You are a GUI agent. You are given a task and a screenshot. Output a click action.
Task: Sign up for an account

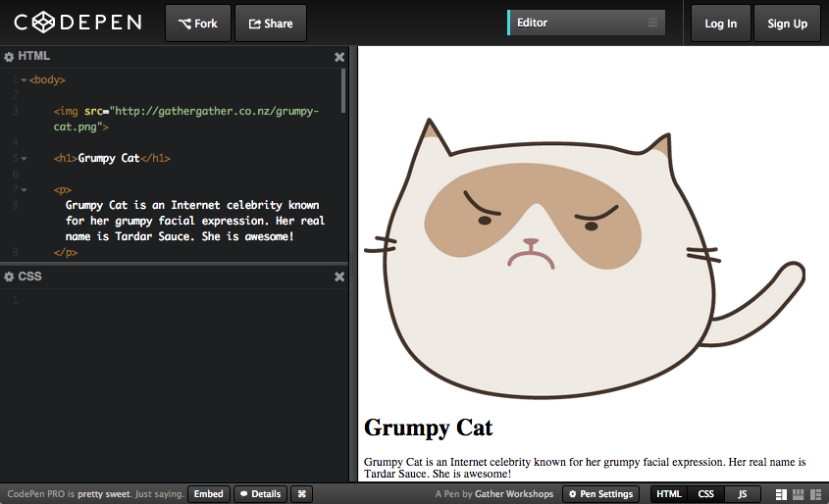[787, 24]
